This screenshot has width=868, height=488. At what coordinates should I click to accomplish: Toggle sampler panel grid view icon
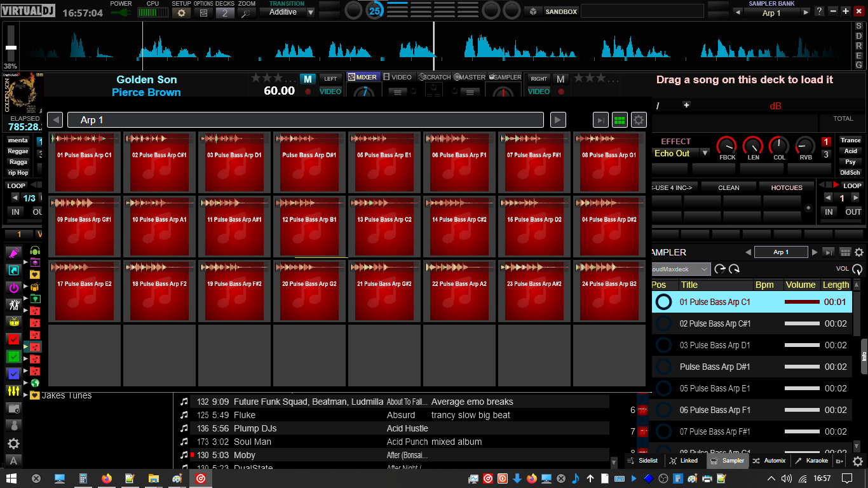pyautogui.click(x=845, y=252)
